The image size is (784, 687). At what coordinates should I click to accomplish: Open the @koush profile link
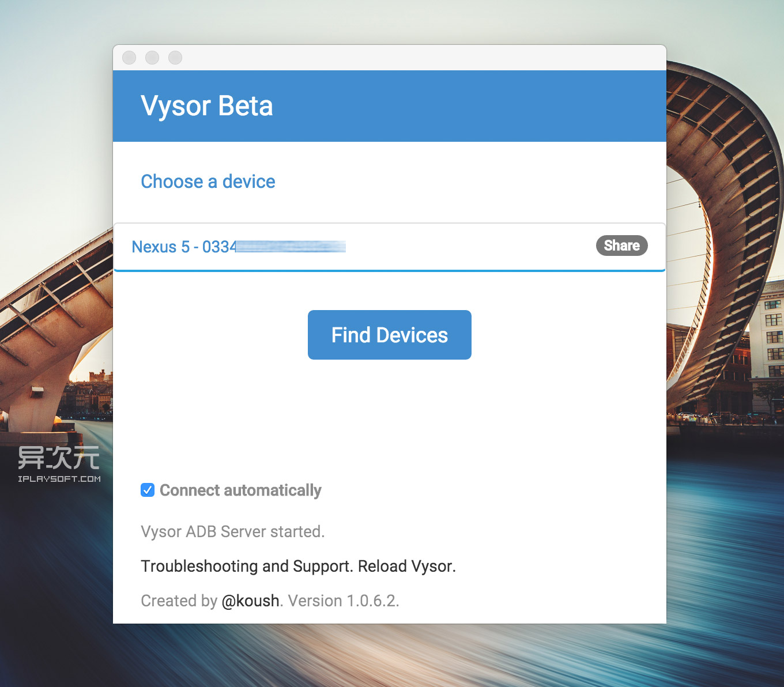[x=250, y=601]
